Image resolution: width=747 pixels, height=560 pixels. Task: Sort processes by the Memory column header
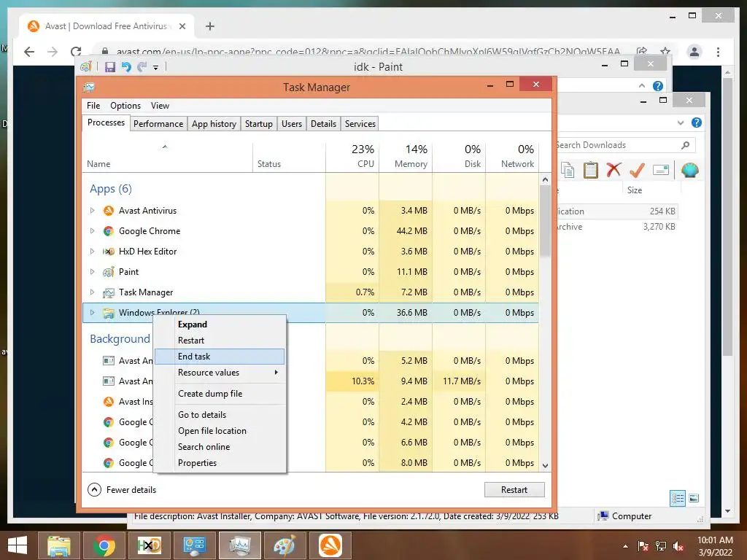406,157
